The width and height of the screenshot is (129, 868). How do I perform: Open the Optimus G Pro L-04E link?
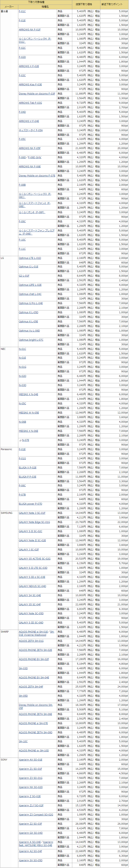(31, 304)
